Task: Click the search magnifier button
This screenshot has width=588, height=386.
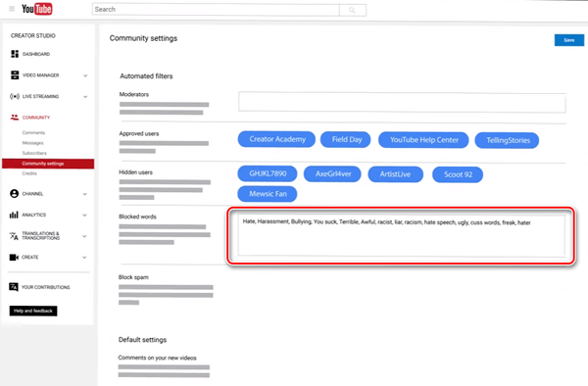Action: click(x=352, y=10)
